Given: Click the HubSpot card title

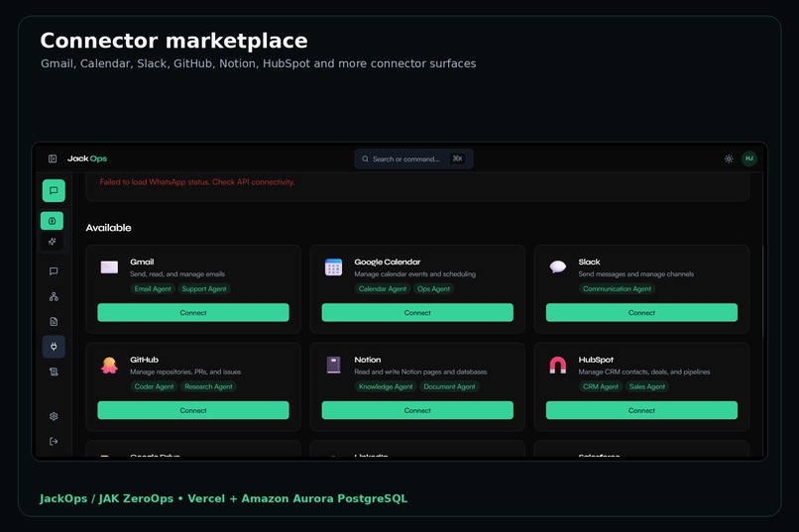Looking at the screenshot, I should [596, 360].
